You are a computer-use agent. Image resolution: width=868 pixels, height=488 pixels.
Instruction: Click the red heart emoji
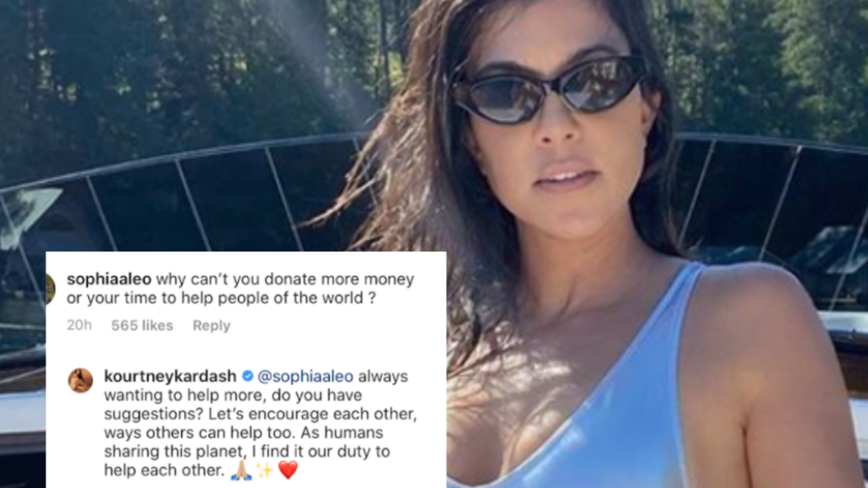coord(288,470)
